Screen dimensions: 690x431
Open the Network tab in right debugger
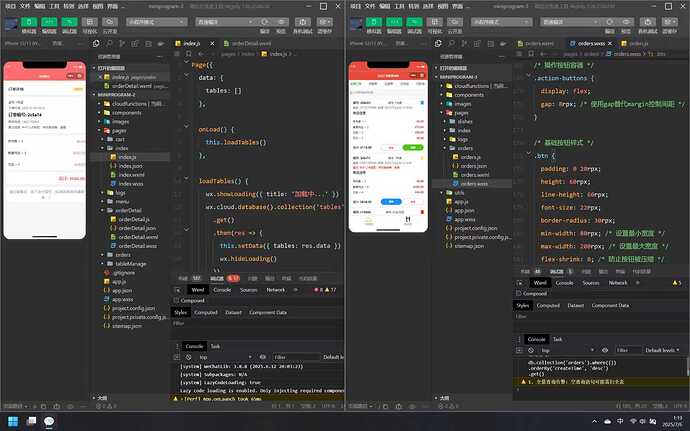click(x=618, y=283)
